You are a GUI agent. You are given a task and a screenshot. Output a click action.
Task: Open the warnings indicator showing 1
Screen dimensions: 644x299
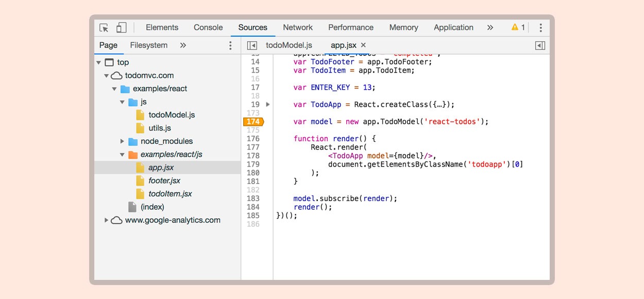(x=518, y=27)
